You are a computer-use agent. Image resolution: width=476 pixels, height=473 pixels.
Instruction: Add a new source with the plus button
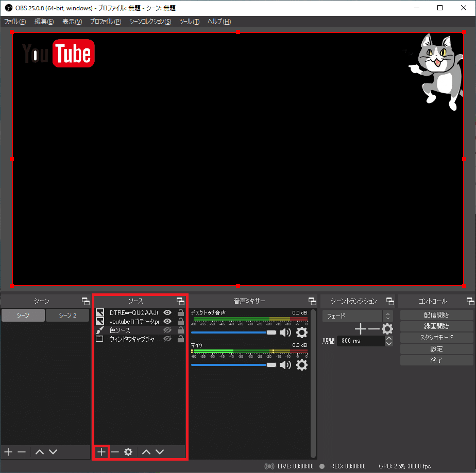coord(101,452)
